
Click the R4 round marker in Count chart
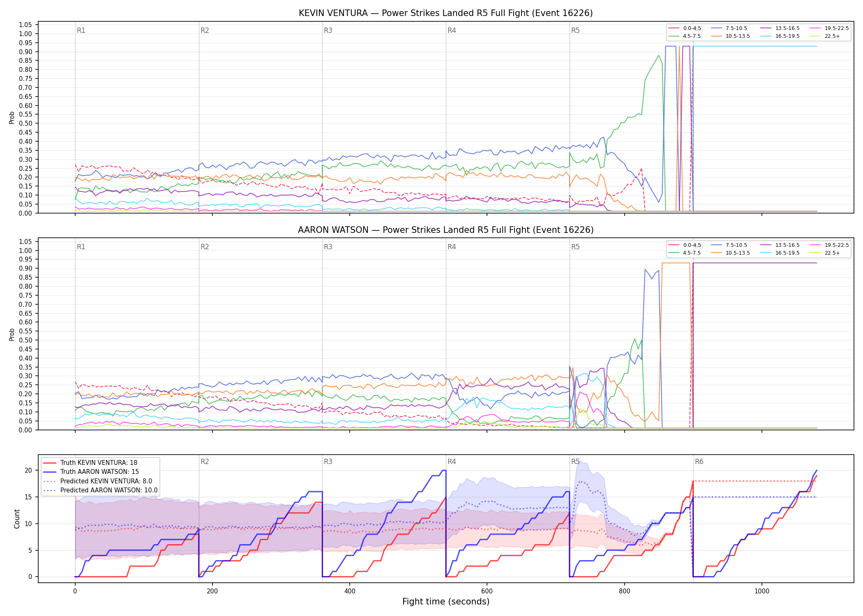[452, 462]
